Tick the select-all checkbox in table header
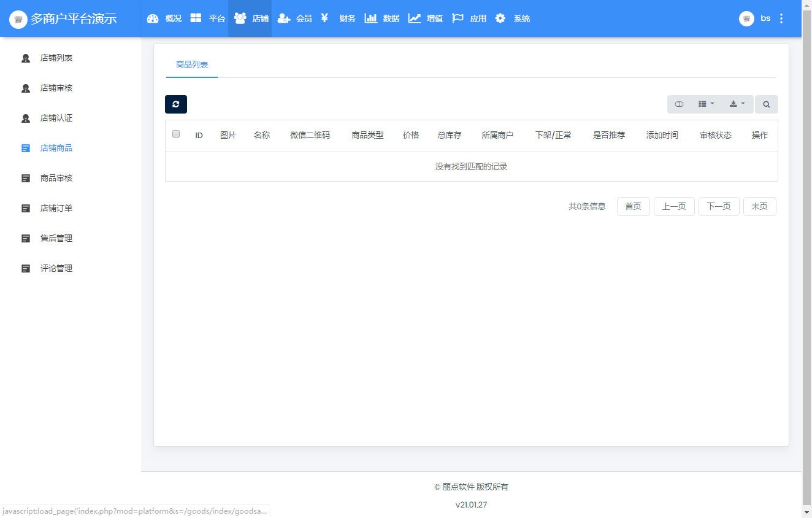 (176, 134)
